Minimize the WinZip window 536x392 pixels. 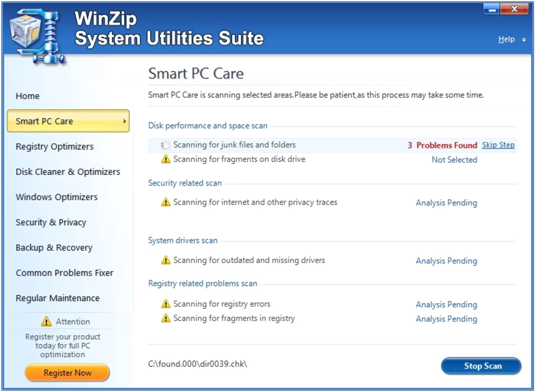click(491, 9)
